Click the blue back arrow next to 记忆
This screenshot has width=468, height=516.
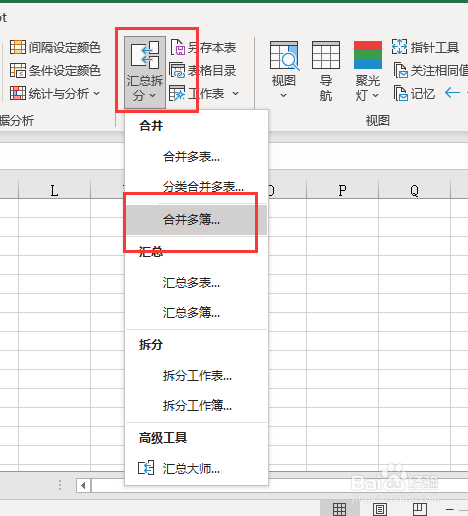[452, 93]
